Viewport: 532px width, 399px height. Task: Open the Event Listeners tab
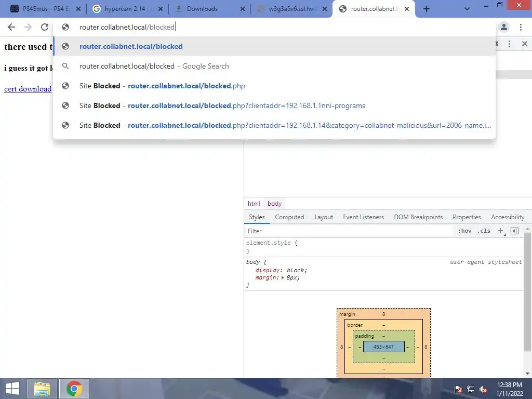(x=363, y=217)
